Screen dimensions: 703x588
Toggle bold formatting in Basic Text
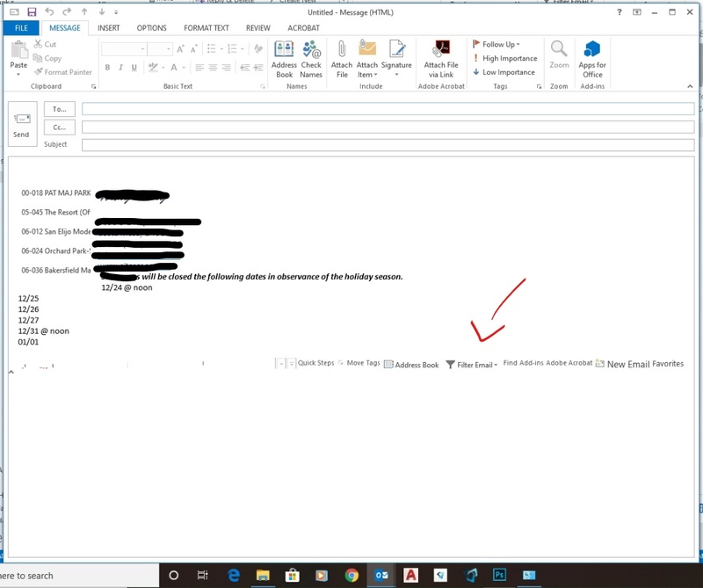tap(107, 66)
